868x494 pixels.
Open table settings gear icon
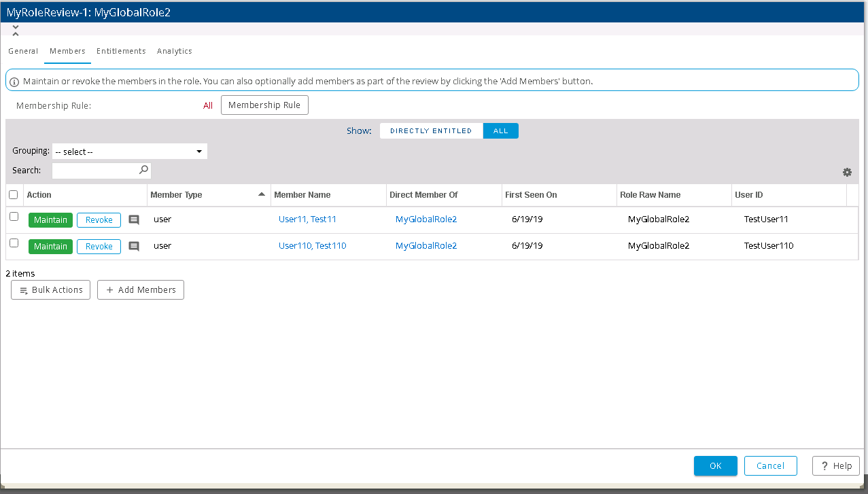click(x=847, y=173)
